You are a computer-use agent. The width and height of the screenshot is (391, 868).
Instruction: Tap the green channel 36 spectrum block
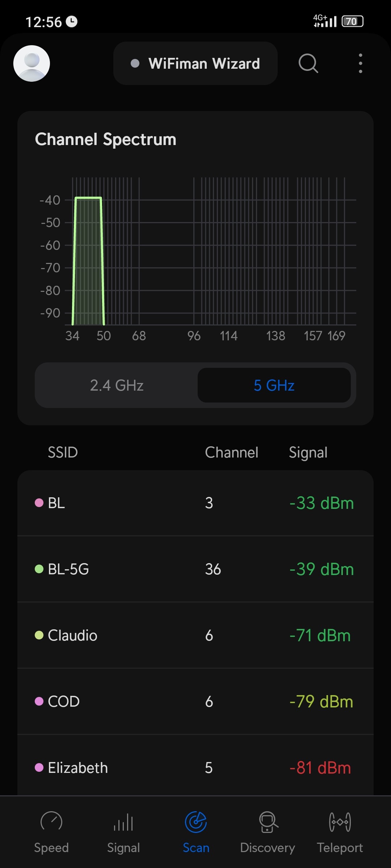pos(88,260)
